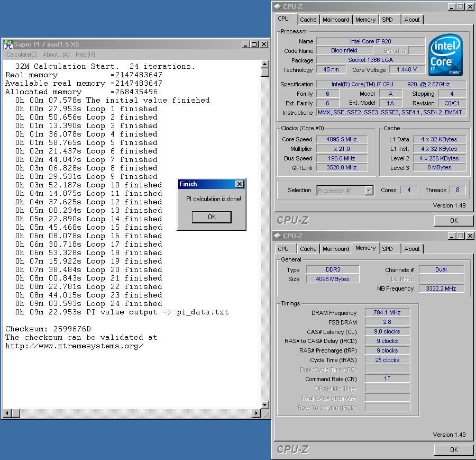The width and height of the screenshot is (476, 460).
Task: Click scroll-up arrow in Super PI vertical scrollbar
Action: [265, 64]
